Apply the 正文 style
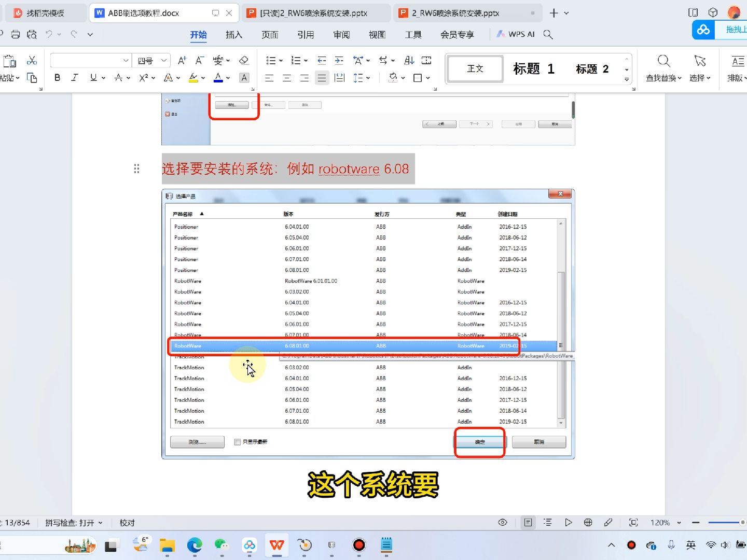Screen dimensions: 747x560 [x=475, y=68]
